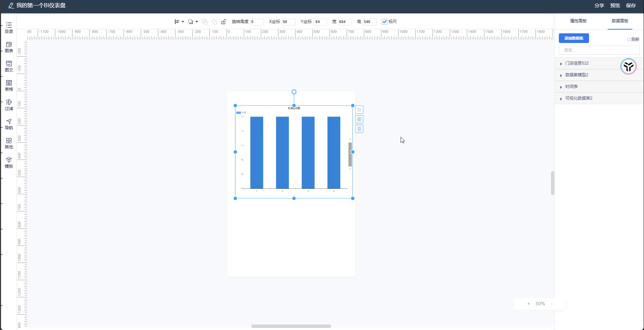644x330 pixels.
Task: Open the 导航 navigation components
Action: pyautogui.click(x=9, y=124)
